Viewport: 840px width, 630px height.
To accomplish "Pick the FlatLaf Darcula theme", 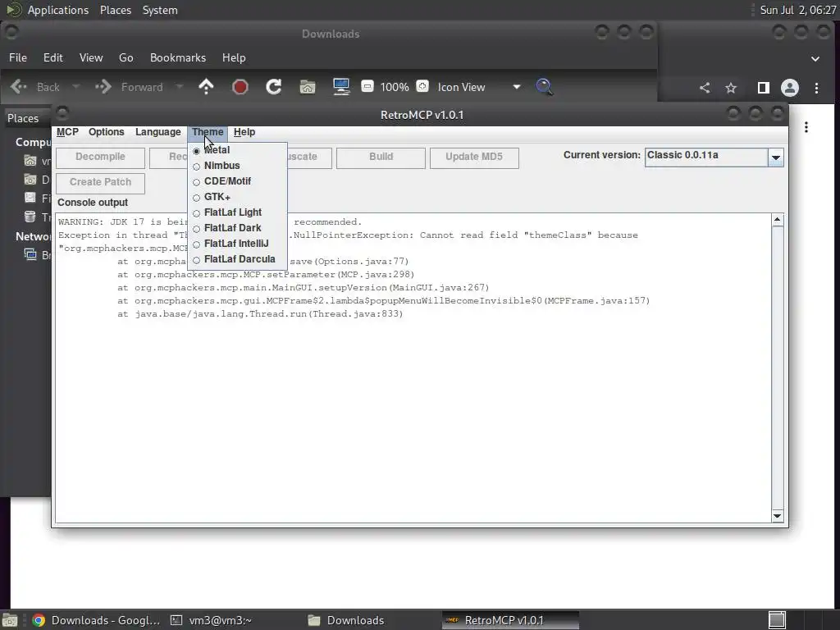I will 237,259.
